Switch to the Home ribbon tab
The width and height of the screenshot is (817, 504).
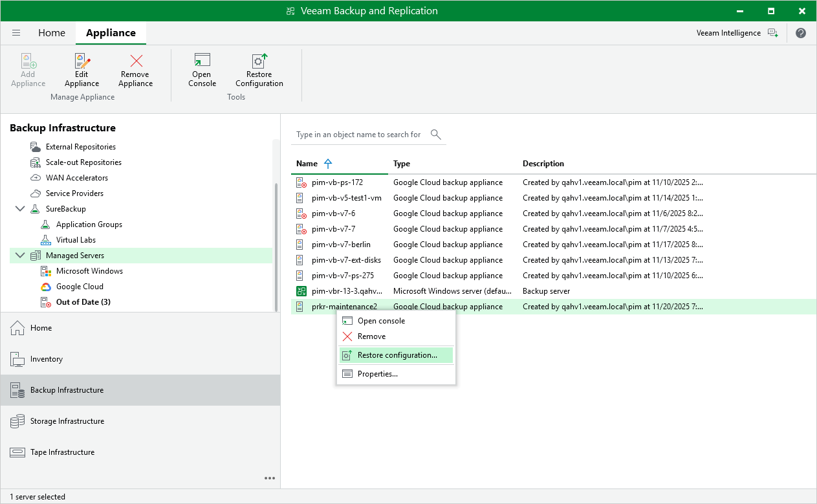coord(52,33)
